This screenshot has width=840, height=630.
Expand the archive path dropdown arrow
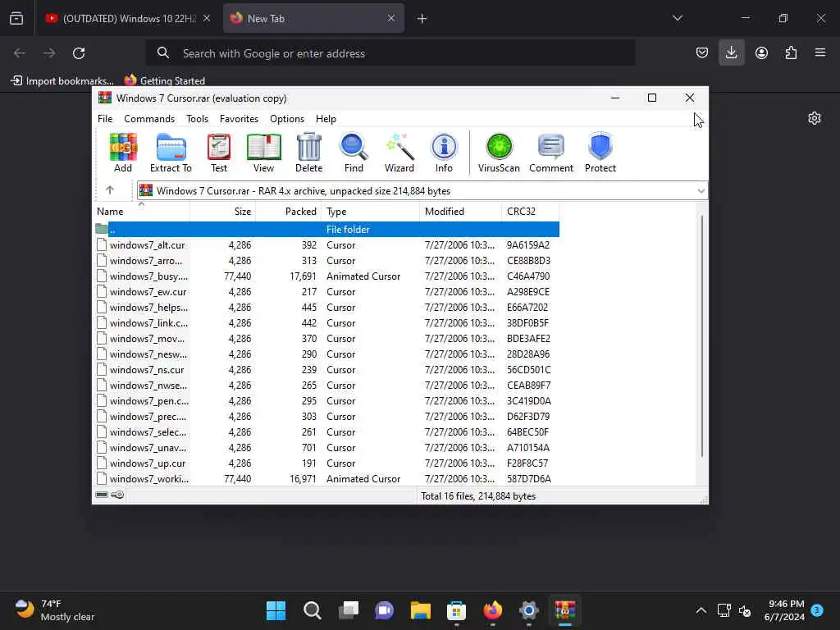[x=701, y=190]
